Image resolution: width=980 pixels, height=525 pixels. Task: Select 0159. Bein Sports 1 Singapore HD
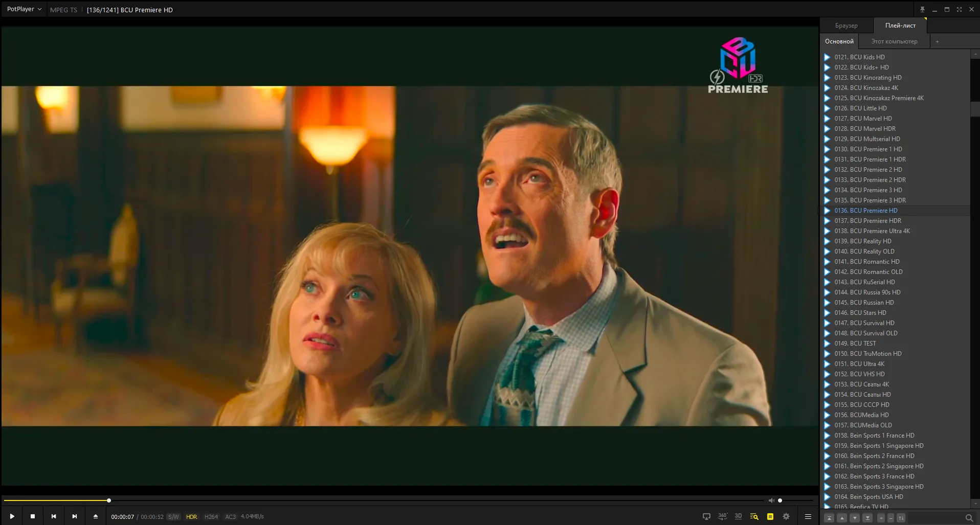click(x=895, y=446)
